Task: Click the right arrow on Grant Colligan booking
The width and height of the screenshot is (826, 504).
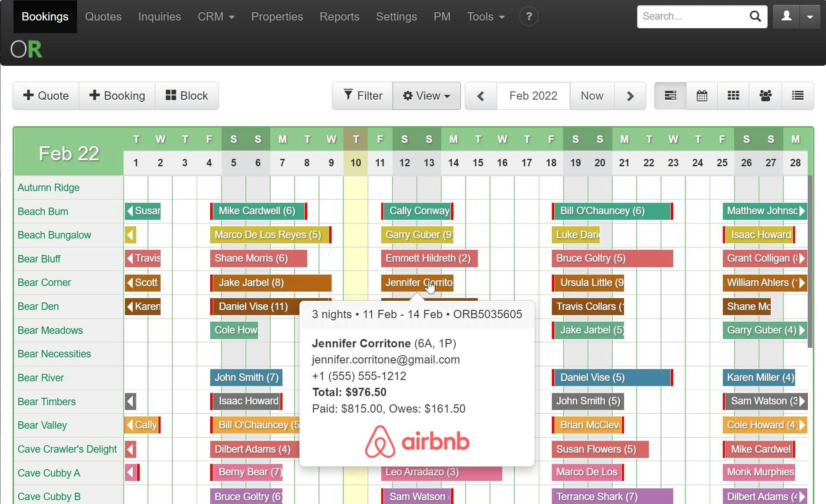Action: click(802, 259)
